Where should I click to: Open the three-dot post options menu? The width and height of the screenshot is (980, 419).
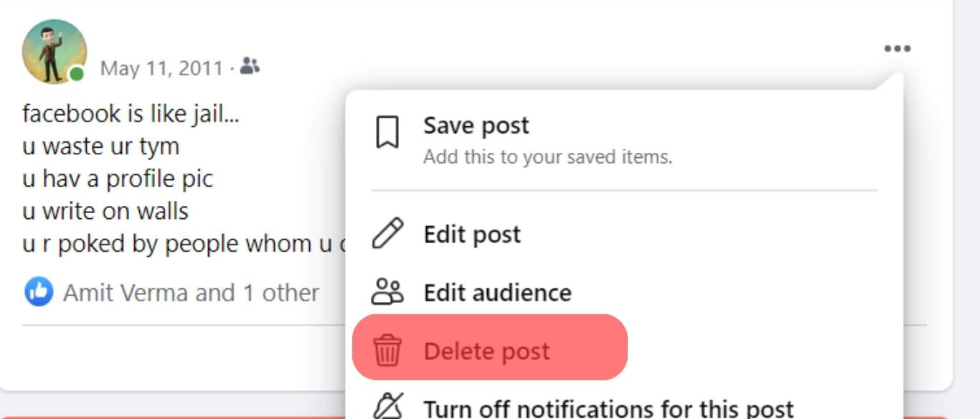coord(897,49)
